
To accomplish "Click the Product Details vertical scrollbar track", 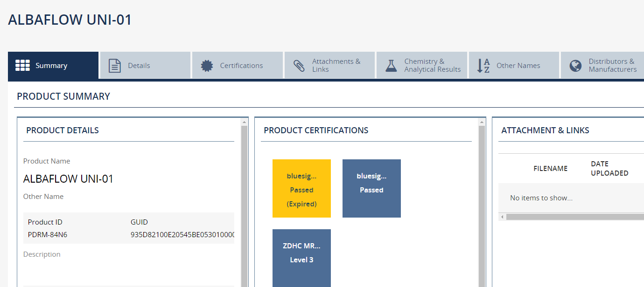I will 244,206.
